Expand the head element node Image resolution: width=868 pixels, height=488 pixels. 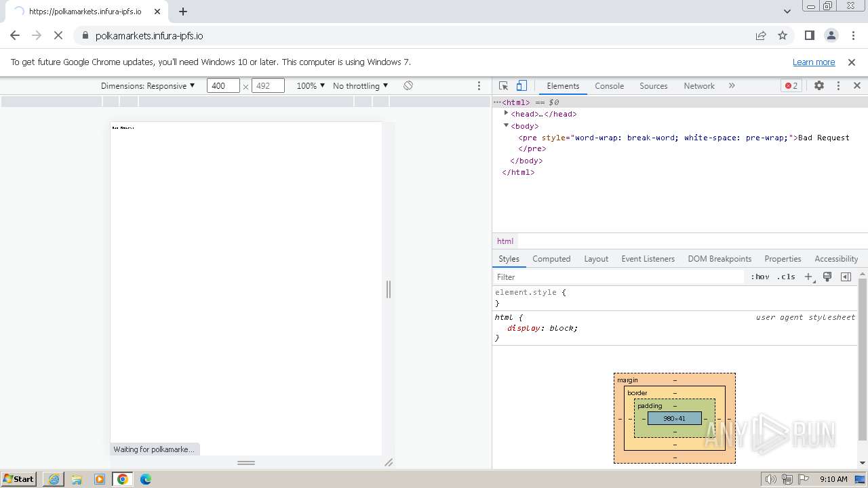pos(506,113)
